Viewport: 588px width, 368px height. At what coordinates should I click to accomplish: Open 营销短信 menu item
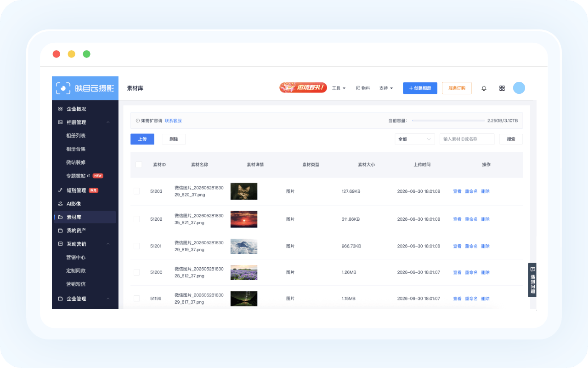76,284
